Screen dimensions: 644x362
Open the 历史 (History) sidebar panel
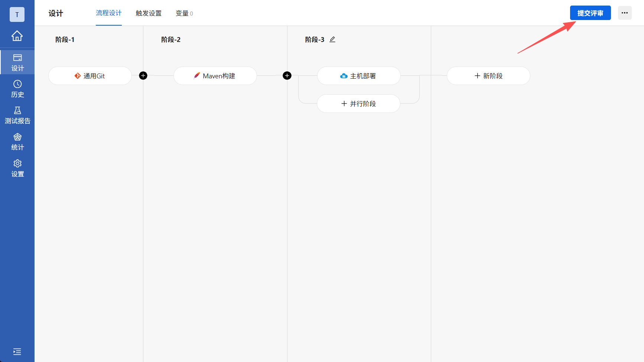17,89
